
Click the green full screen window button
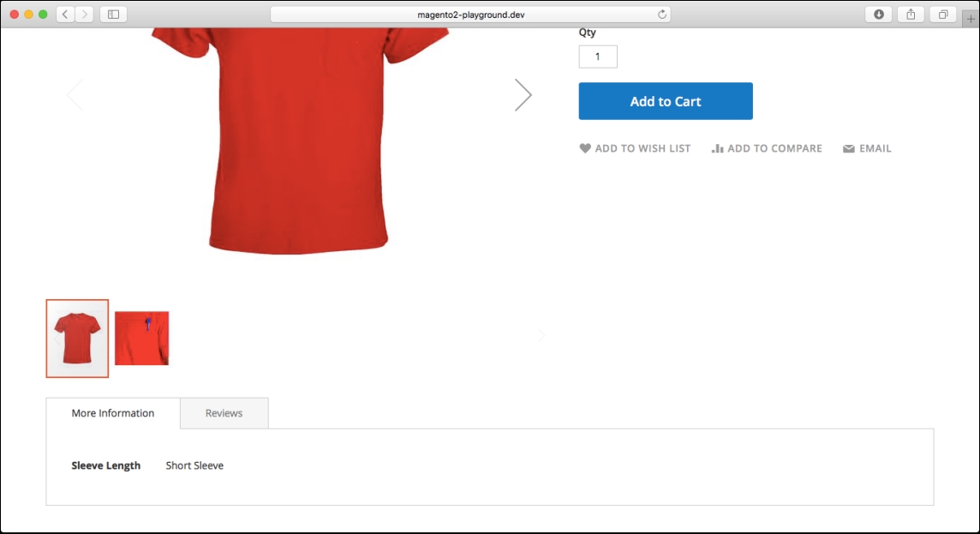pyautogui.click(x=43, y=15)
